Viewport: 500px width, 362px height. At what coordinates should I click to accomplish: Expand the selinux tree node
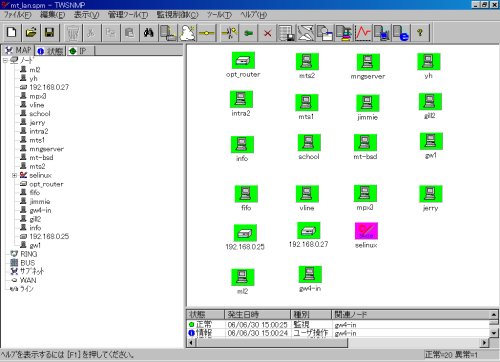(14, 175)
